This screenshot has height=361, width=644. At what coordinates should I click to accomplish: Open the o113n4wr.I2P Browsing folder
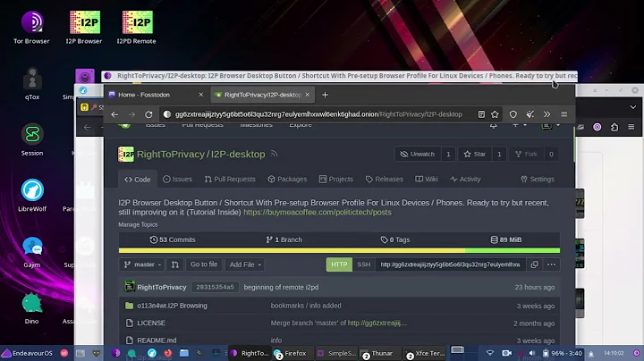(x=172, y=306)
